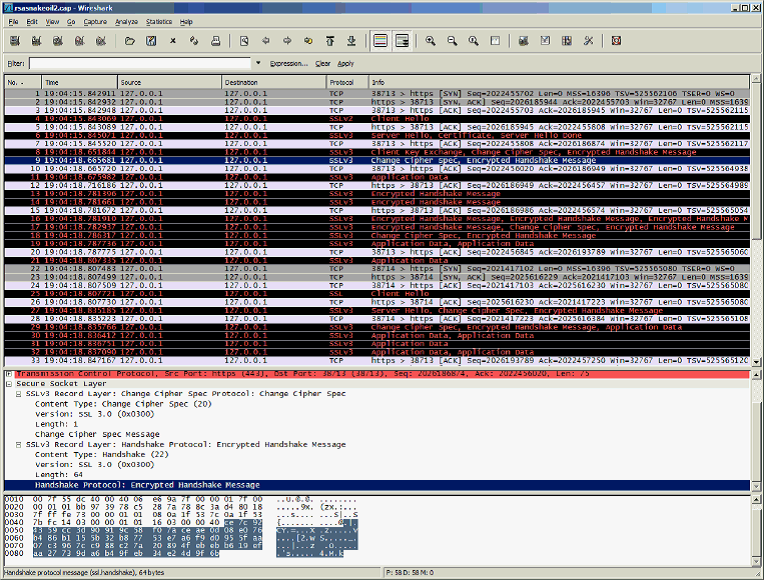This screenshot has width=764, height=580.
Task: Zoom in using the magnifier plus icon
Action: click(430, 41)
